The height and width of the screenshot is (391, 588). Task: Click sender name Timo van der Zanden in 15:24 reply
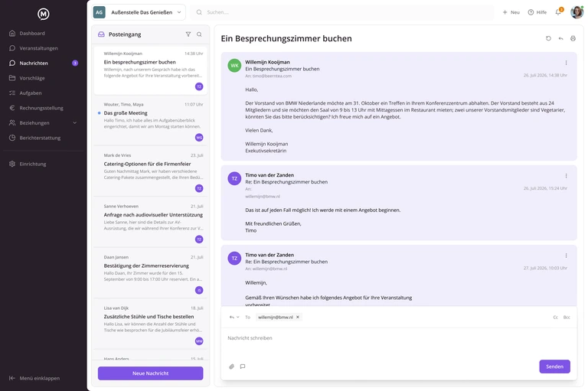[269, 175]
